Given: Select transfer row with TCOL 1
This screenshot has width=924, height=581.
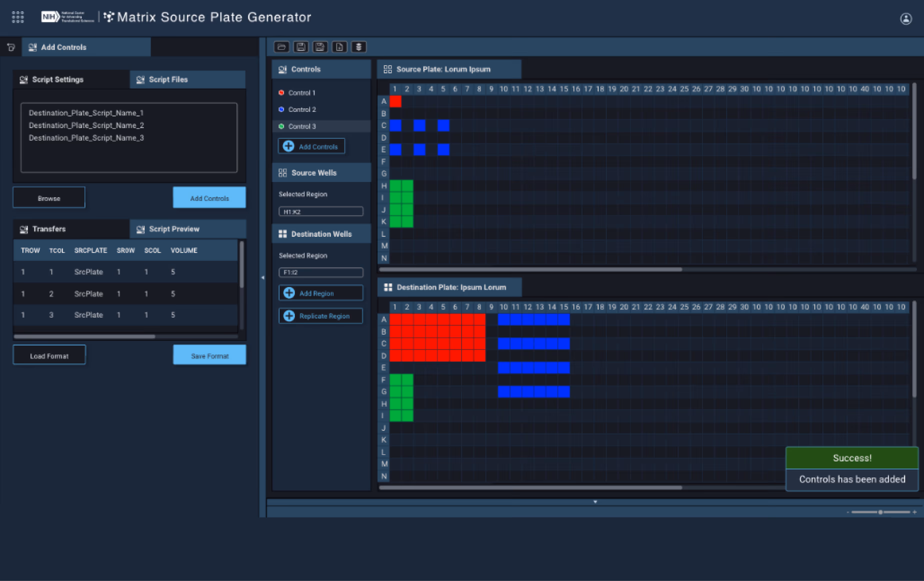Looking at the screenshot, I should click(126, 272).
